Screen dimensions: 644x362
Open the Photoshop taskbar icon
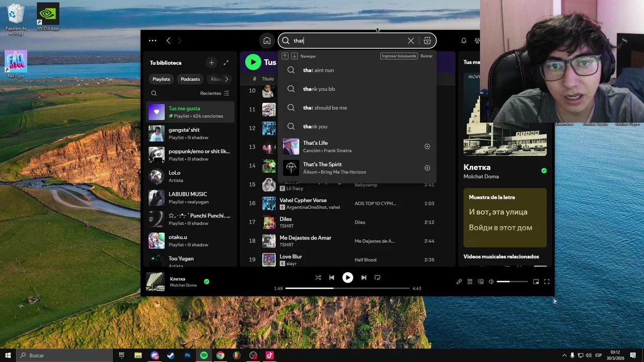pyautogui.click(x=187, y=355)
